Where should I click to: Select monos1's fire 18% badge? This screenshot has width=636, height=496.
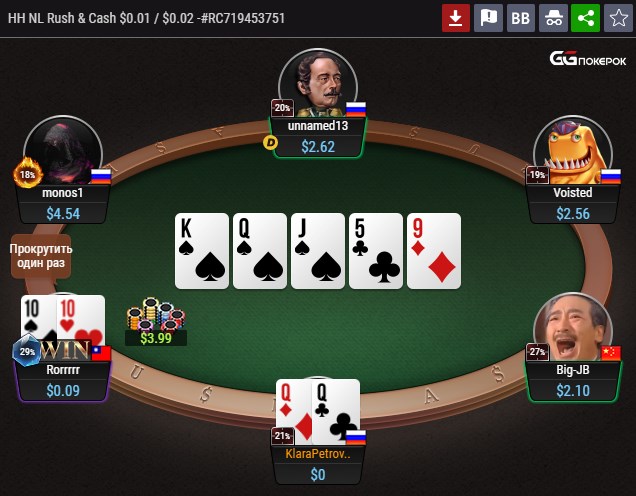pyautogui.click(x=27, y=174)
